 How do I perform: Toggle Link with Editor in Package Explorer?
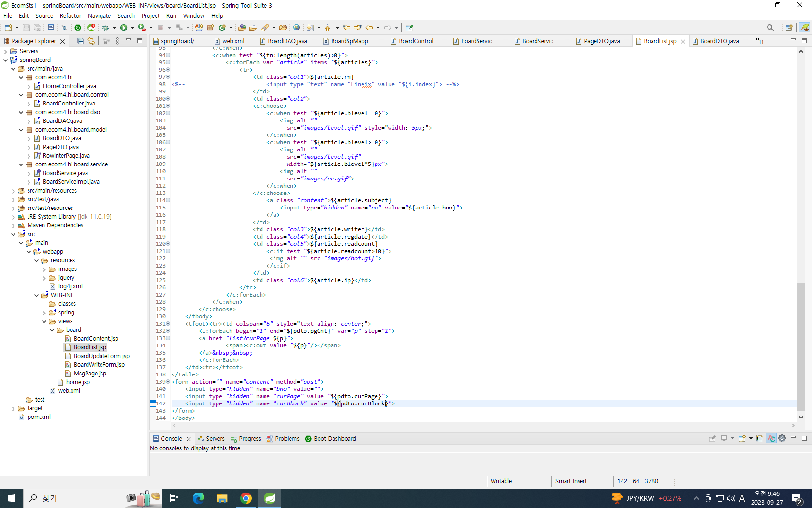pos(91,41)
